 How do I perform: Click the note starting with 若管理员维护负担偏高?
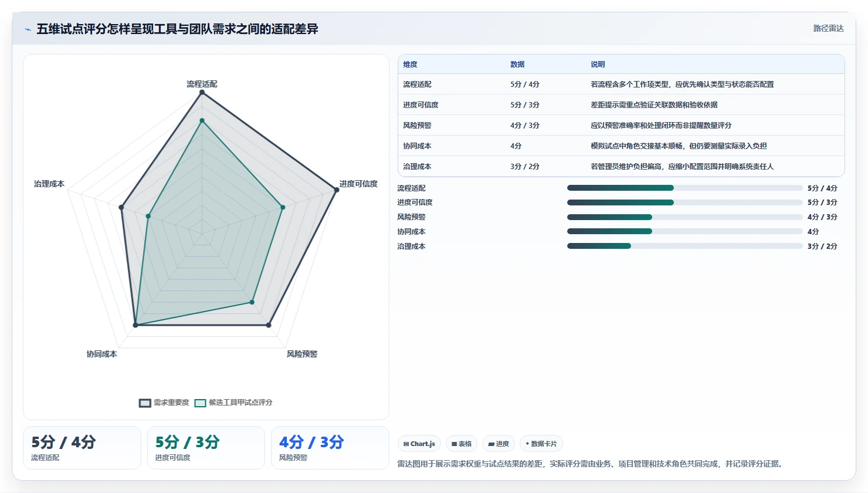point(682,167)
